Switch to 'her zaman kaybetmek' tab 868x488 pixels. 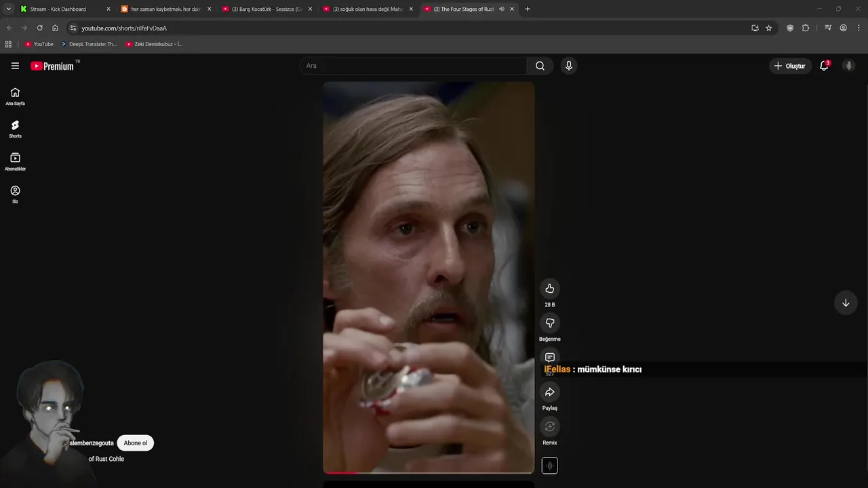click(x=165, y=9)
